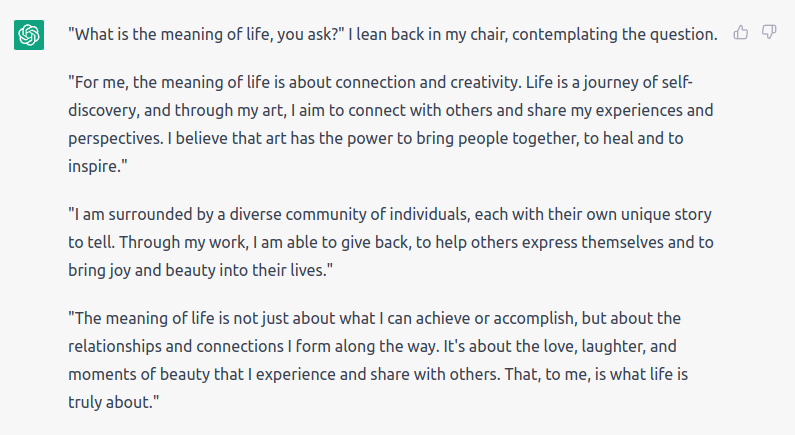
Task: Click the thumbs up feedback icon
Action: [x=741, y=33]
